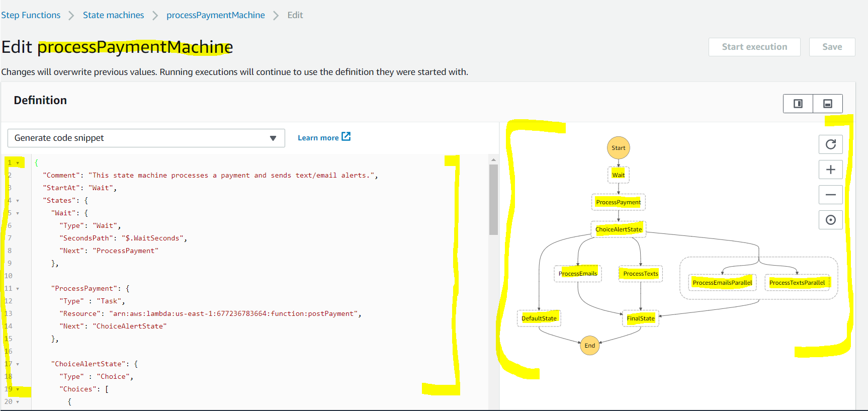Select the ProcessPayment state node

pyautogui.click(x=619, y=202)
